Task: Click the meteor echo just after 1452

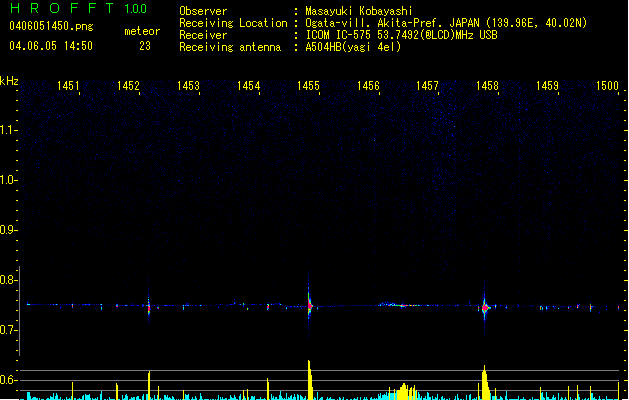Action: pyautogui.click(x=149, y=307)
